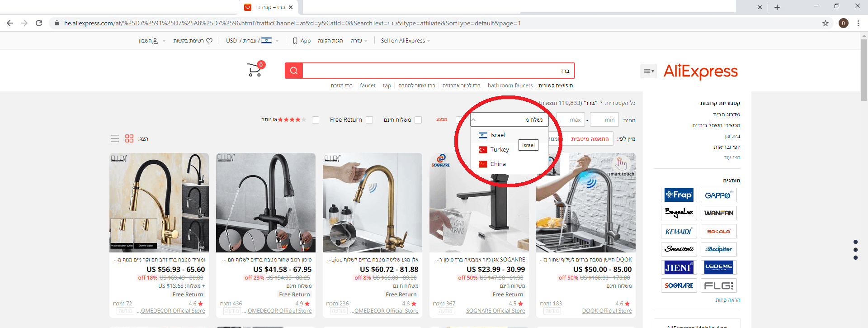This screenshot has height=328, width=868.
Task: Choose China in ships-from list
Action: [509, 164]
